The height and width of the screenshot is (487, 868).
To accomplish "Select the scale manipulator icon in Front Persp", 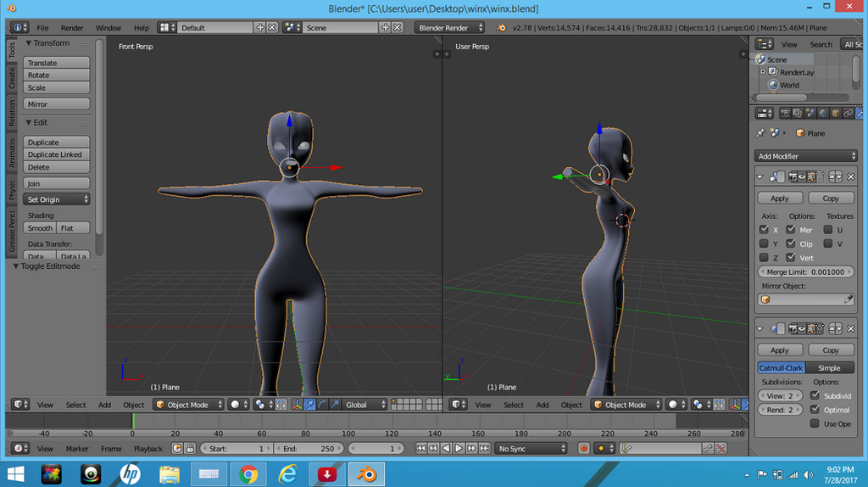I will pyautogui.click(x=335, y=405).
